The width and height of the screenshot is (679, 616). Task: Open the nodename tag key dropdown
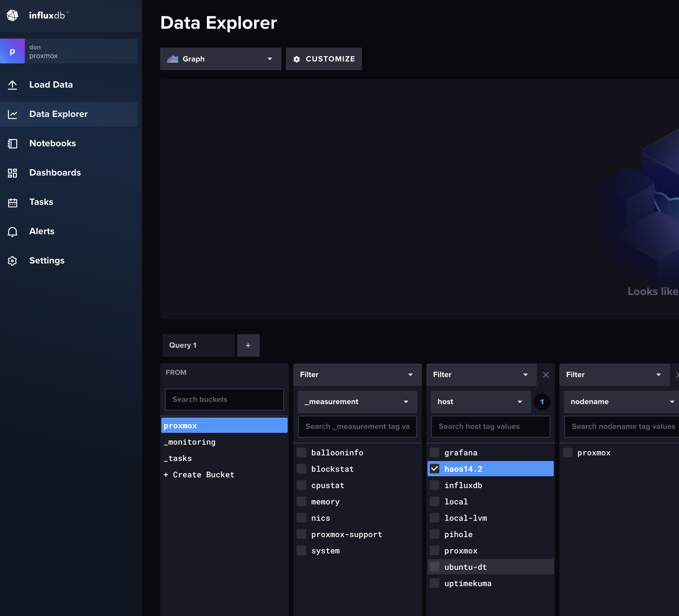tap(621, 402)
